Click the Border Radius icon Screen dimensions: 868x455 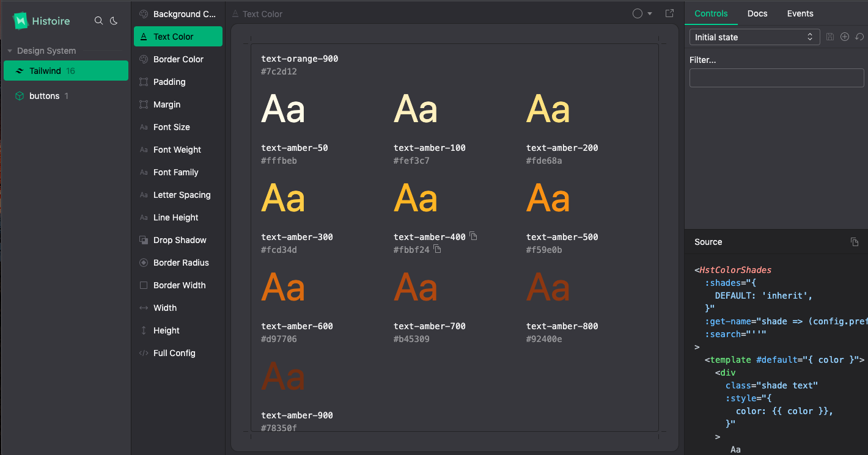tap(144, 263)
